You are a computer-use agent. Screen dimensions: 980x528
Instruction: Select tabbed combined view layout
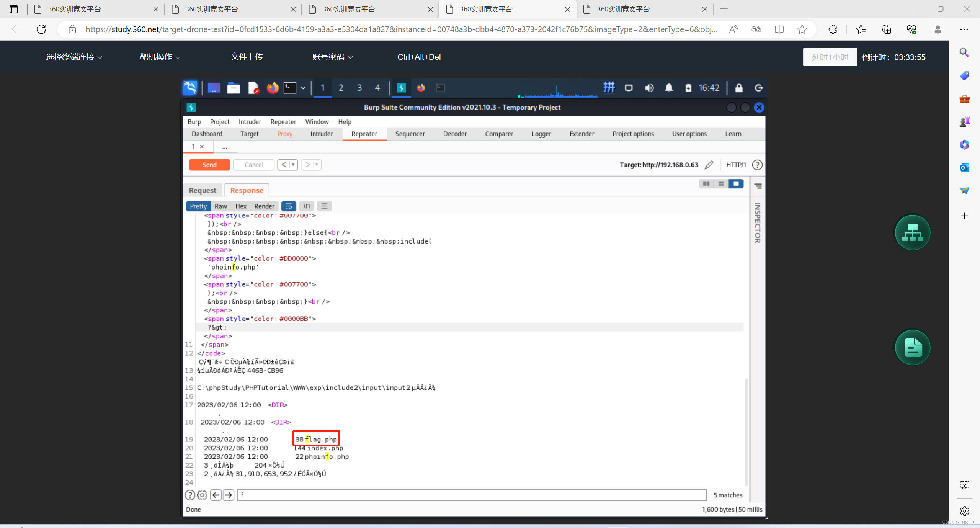pyautogui.click(x=736, y=184)
